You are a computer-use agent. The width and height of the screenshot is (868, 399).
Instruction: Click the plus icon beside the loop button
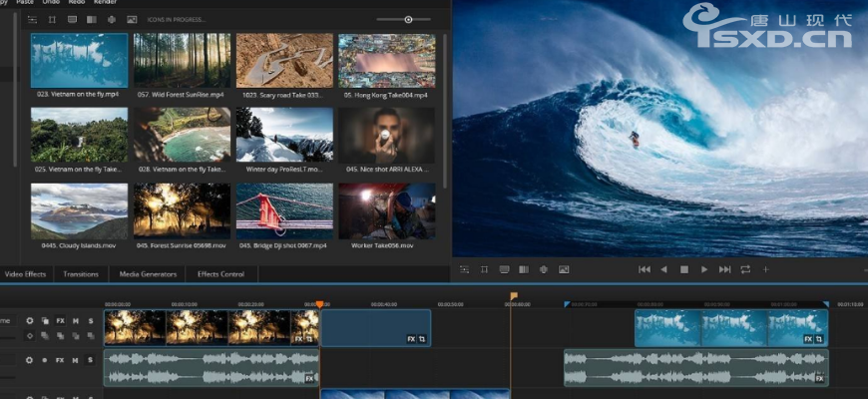[766, 269]
